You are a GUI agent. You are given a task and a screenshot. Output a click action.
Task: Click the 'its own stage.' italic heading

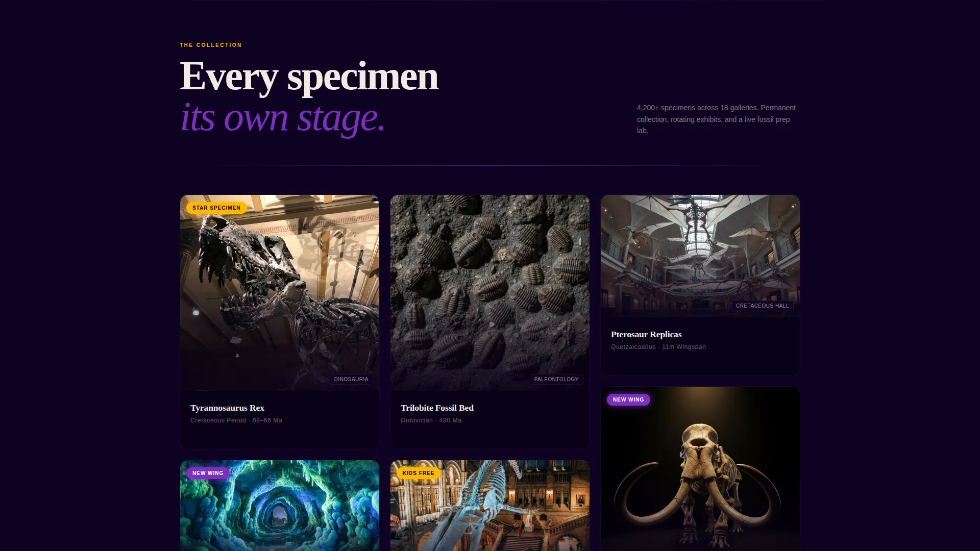pos(283,118)
